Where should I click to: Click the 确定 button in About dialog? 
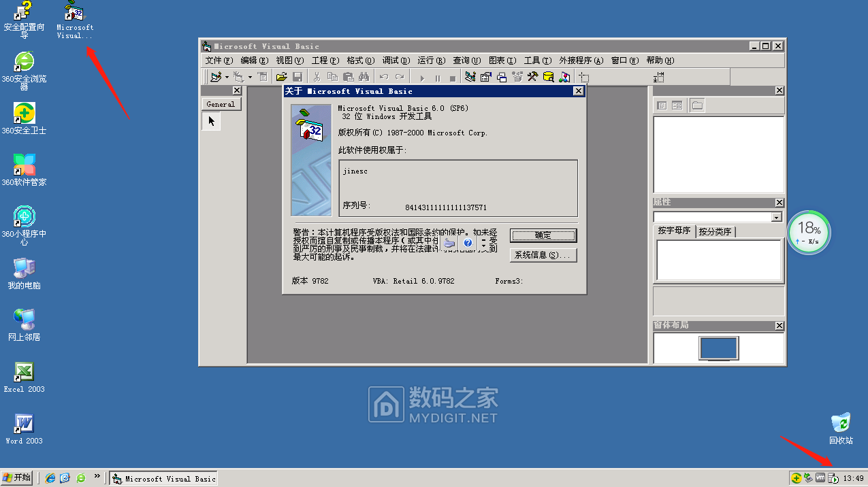(543, 235)
